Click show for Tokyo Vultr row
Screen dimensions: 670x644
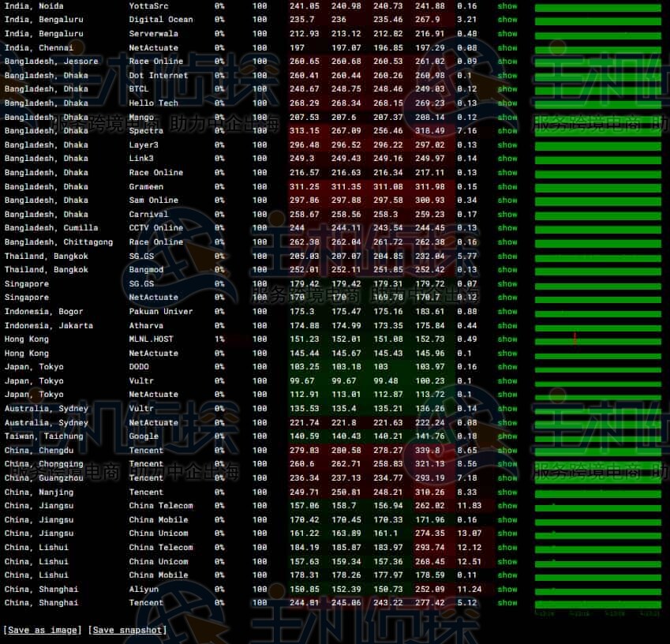(507, 381)
